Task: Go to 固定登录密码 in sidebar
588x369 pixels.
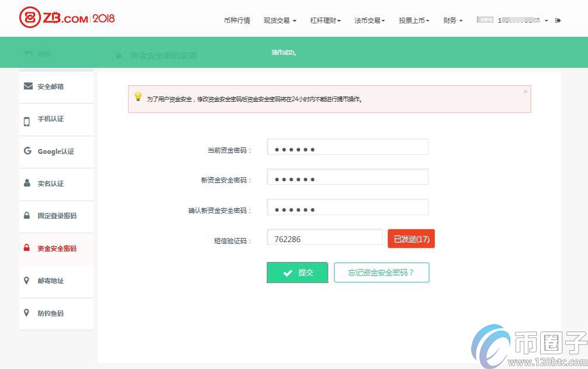Action: 56,216
